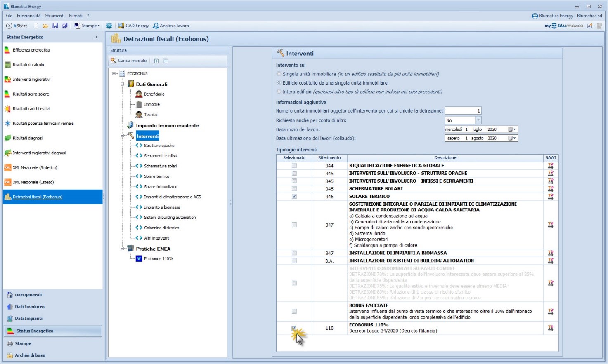Screen dimensions: 608x364
Task: Uncheck the Solare Termico intervention checkbox
Action: coord(294,197)
